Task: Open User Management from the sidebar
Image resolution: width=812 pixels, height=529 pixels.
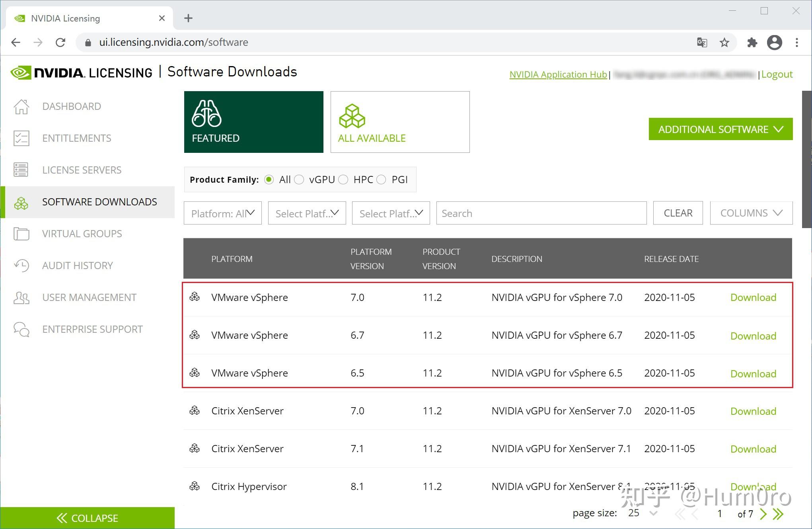Action: click(x=22, y=297)
